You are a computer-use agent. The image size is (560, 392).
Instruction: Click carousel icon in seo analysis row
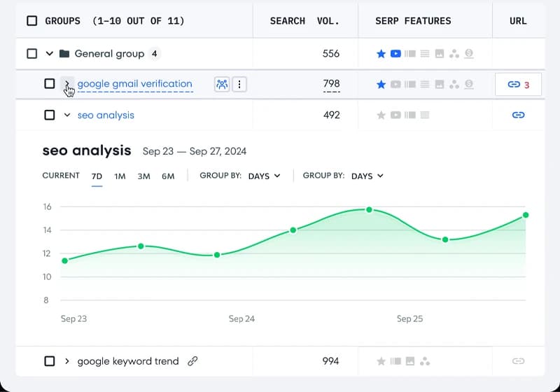(x=410, y=115)
